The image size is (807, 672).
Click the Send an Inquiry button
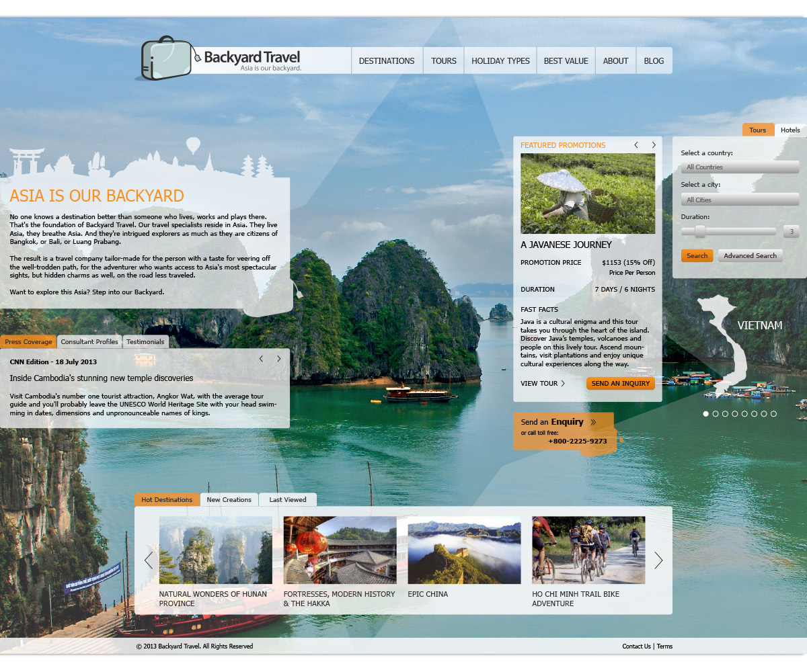point(621,384)
